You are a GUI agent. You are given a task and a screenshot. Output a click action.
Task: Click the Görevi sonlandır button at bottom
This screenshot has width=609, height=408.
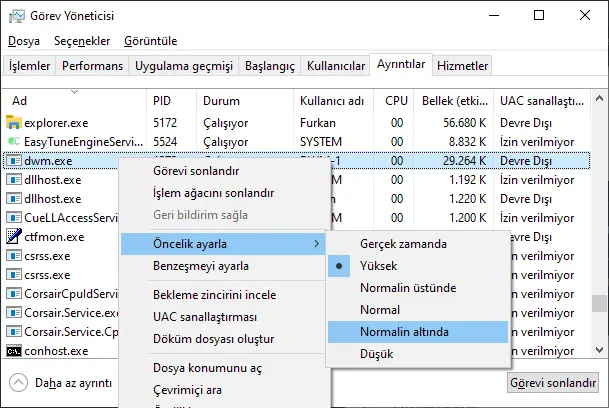click(x=553, y=383)
